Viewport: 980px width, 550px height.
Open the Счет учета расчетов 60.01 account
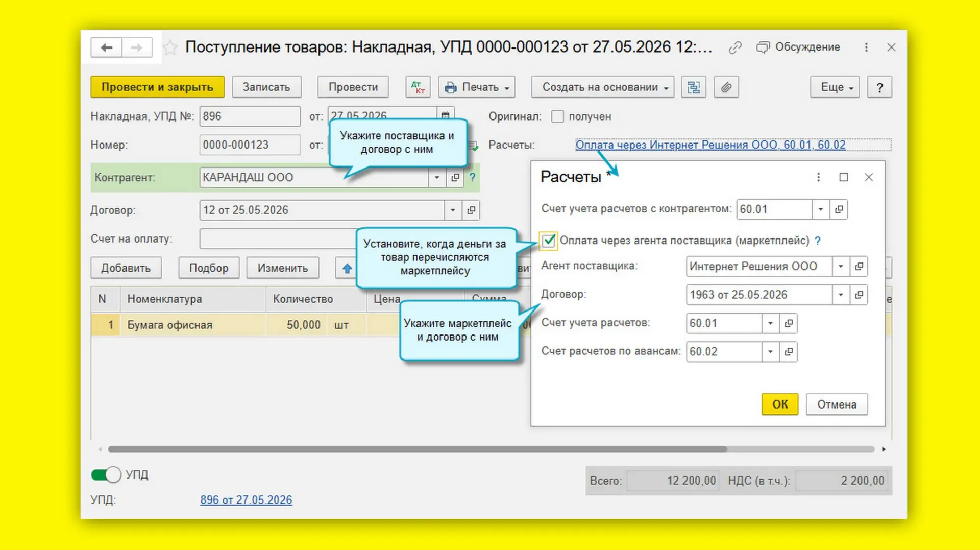789,323
